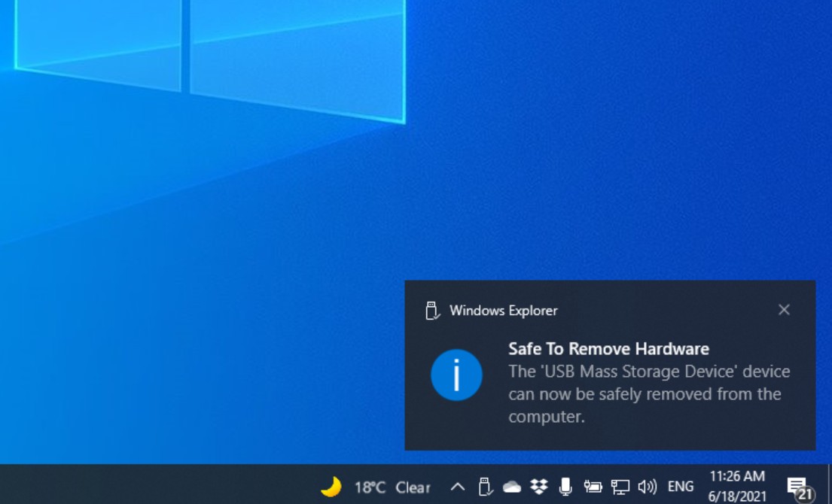The height and width of the screenshot is (504, 832).
Task: Click the notification message about USB Mass Storage Device
Action: coord(648,394)
